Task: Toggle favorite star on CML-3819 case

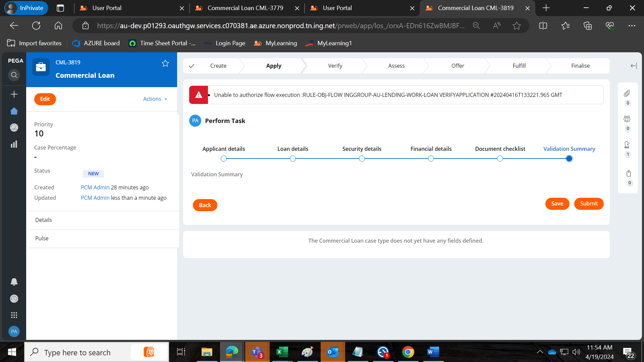Action: [x=165, y=63]
